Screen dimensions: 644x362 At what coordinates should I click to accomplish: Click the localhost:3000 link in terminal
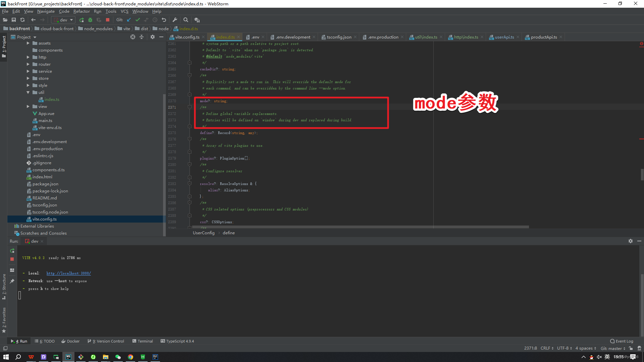tap(68, 273)
